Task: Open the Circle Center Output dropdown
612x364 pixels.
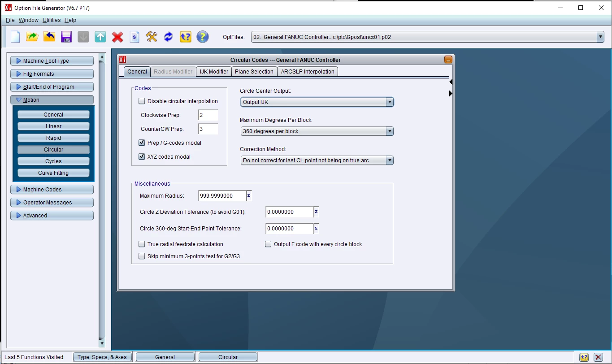Action: (390, 102)
